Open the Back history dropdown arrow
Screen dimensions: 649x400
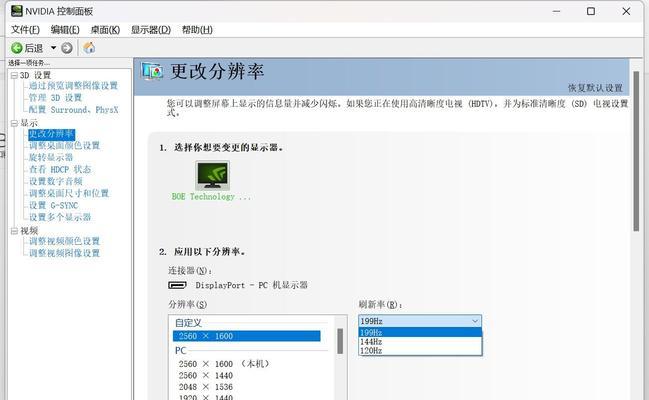(x=53, y=48)
